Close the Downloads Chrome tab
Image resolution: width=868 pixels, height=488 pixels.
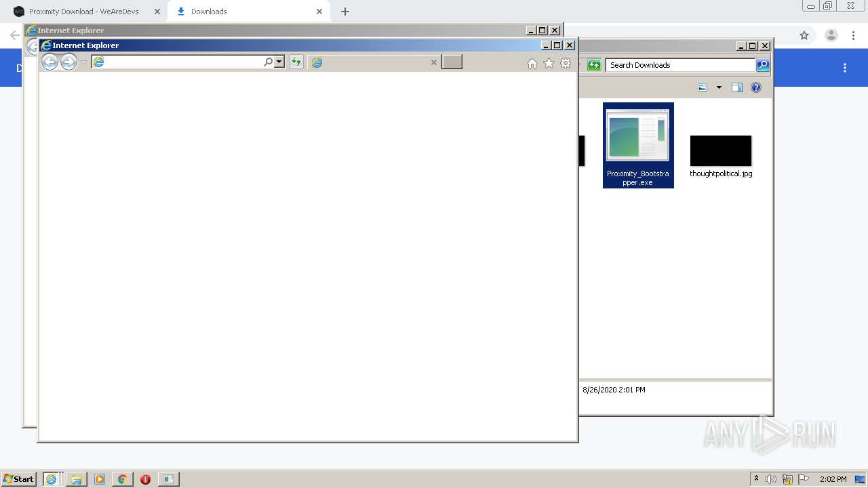point(319,12)
